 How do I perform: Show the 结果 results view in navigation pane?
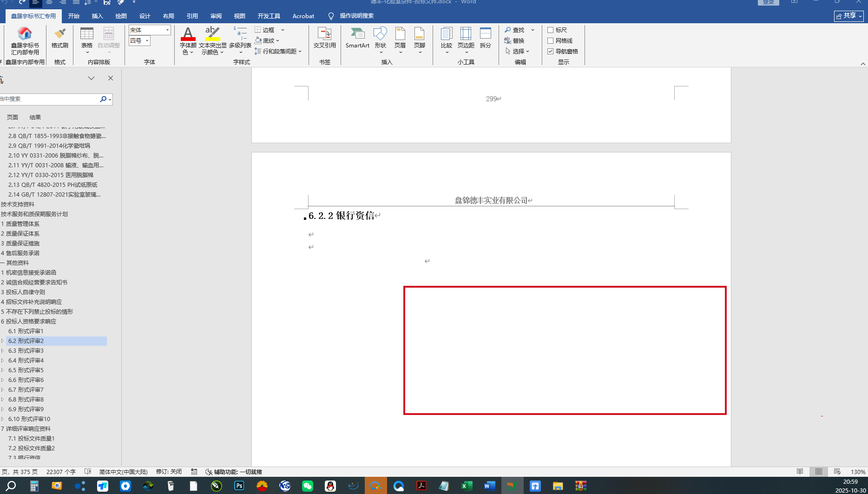(x=35, y=117)
